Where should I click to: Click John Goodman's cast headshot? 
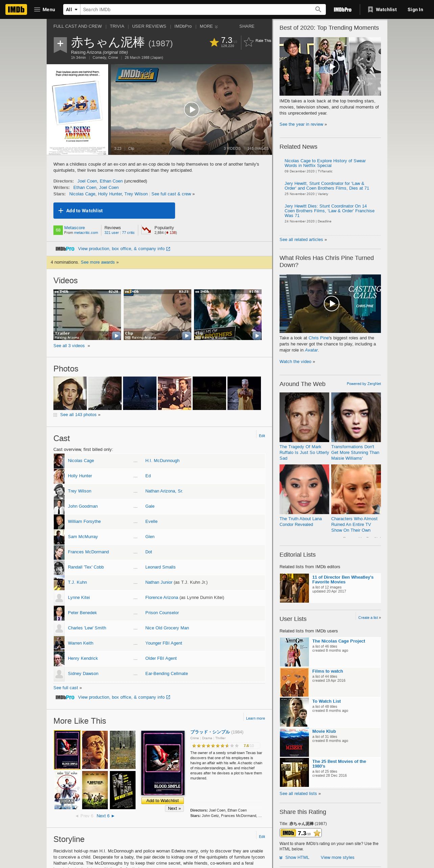click(59, 506)
